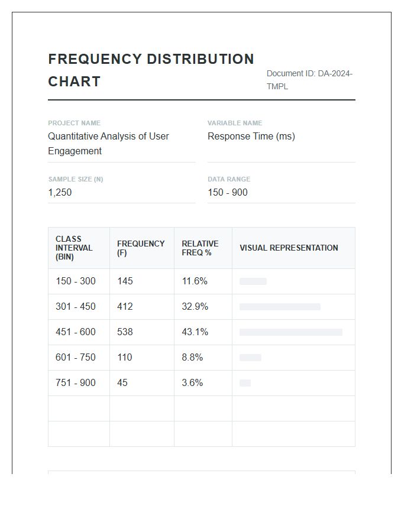
Task: Select the longest bar in the 451 - 600 row
Action: click(x=291, y=332)
